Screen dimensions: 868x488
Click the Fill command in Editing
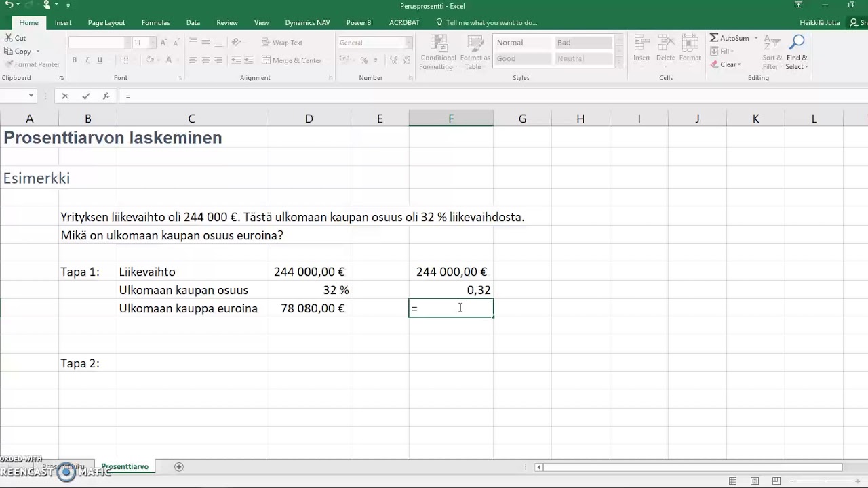(x=722, y=52)
